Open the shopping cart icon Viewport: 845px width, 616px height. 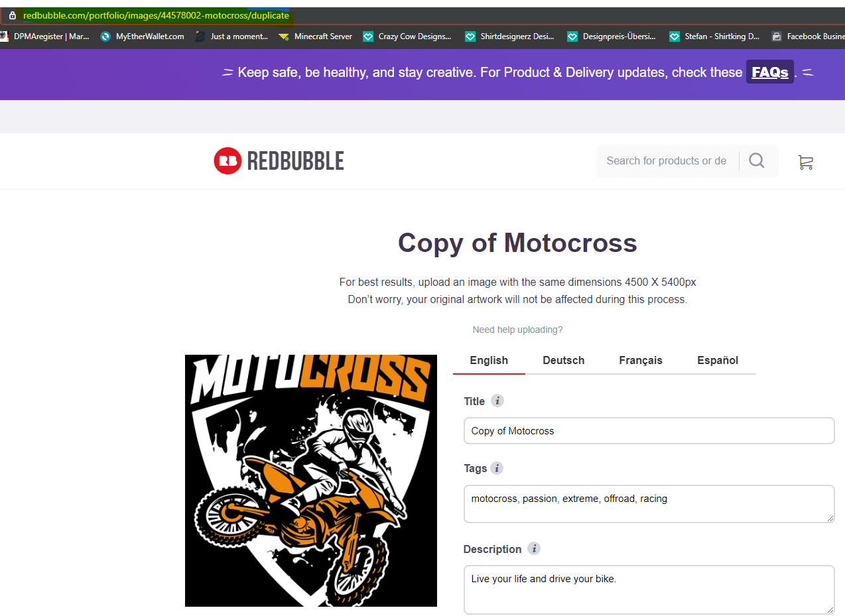point(805,162)
